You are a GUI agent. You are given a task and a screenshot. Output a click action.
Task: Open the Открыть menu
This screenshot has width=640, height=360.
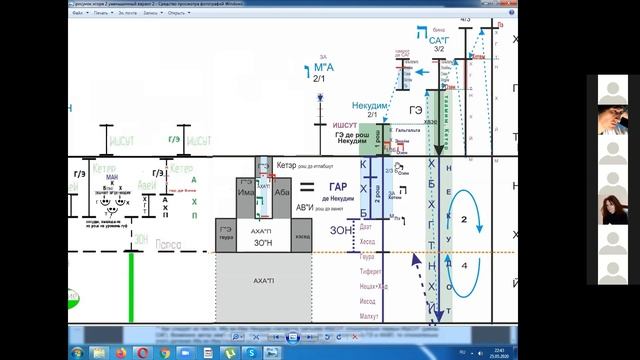176,13
